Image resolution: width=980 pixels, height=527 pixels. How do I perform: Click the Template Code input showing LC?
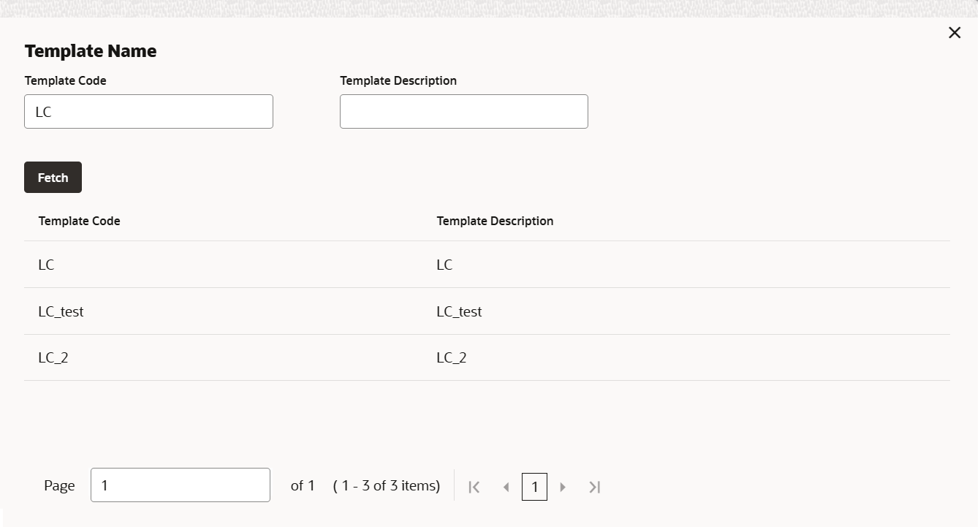tap(148, 111)
